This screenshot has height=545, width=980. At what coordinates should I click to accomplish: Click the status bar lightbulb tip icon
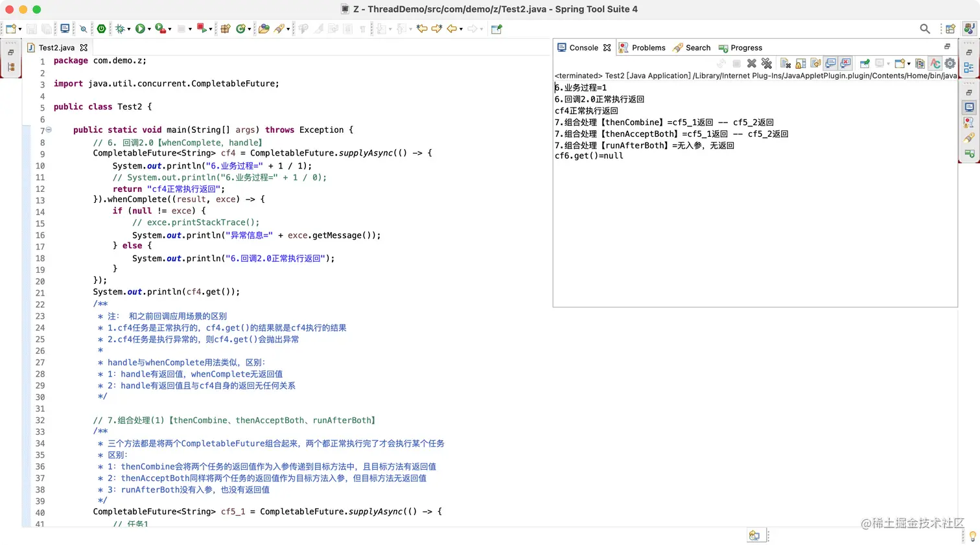pyautogui.click(x=972, y=536)
